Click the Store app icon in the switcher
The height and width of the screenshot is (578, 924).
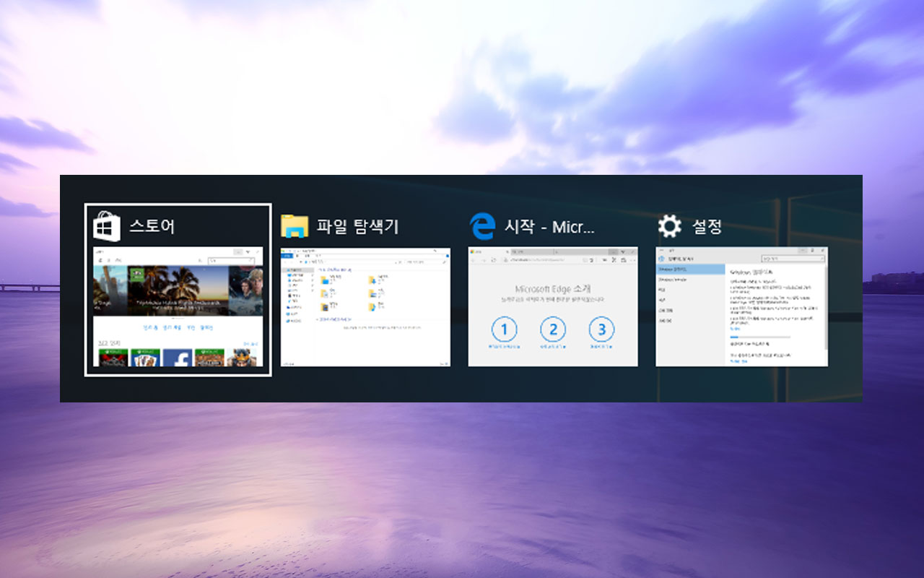[x=108, y=226]
